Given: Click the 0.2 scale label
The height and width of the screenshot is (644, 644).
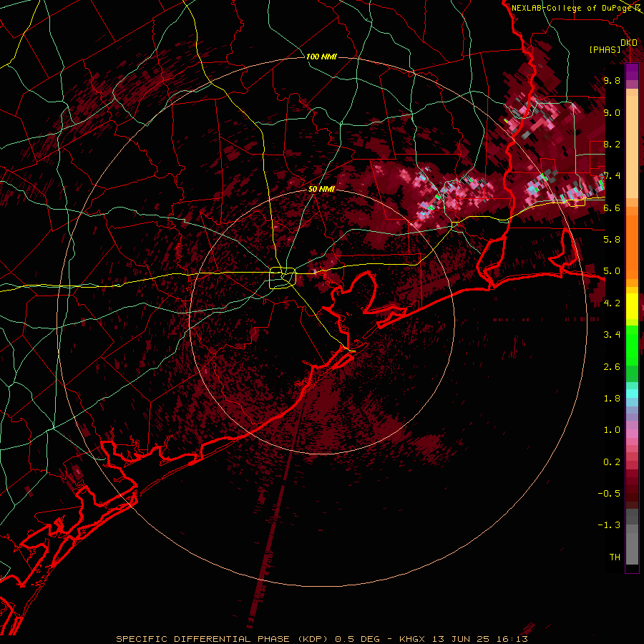Looking at the screenshot, I should click(612, 462).
